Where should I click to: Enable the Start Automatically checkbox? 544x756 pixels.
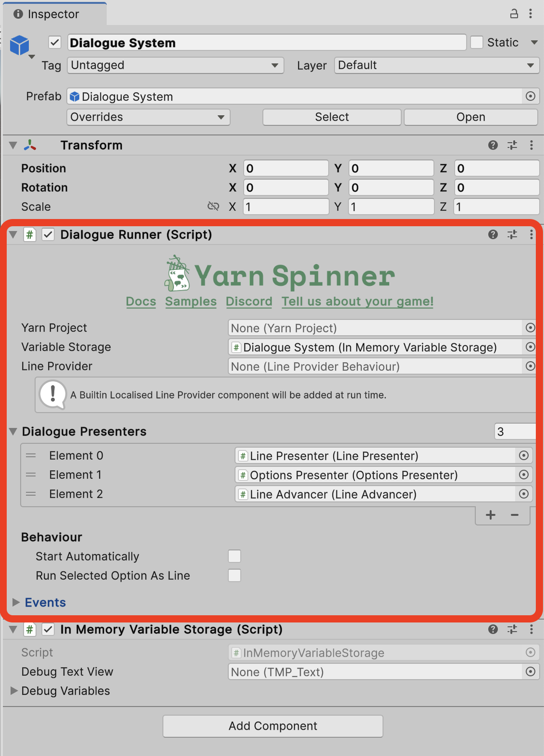(235, 556)
